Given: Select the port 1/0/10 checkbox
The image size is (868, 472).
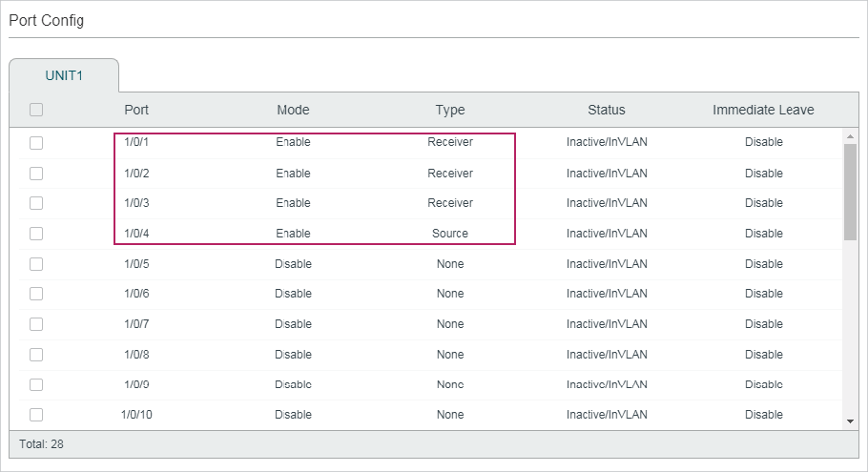Looking at the screenshot, I should (x=36, y=415).
